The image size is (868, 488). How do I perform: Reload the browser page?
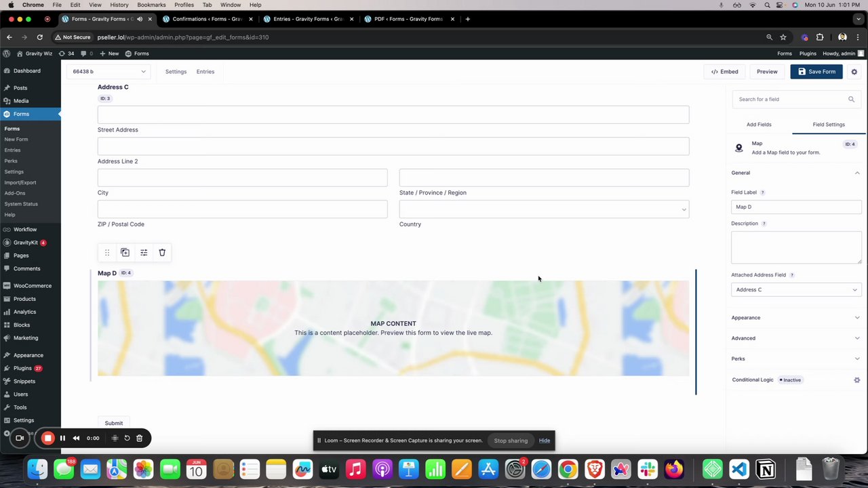(x=40, y=37)
